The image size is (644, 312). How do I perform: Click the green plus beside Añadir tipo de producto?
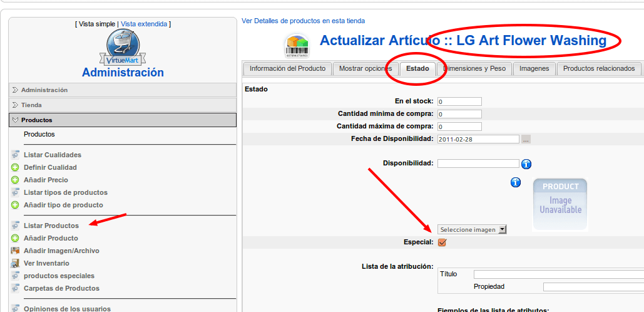[x=15, y=205]
